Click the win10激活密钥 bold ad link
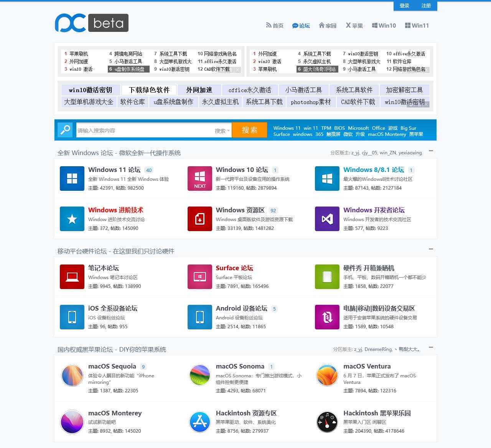This screenshot has width=491, height=448. (x=91, y=90)
